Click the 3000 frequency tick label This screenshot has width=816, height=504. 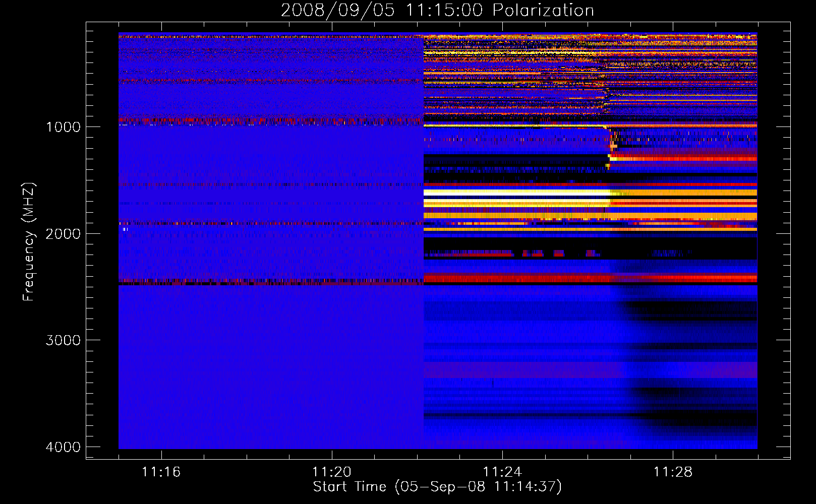[x=63, y=340]
